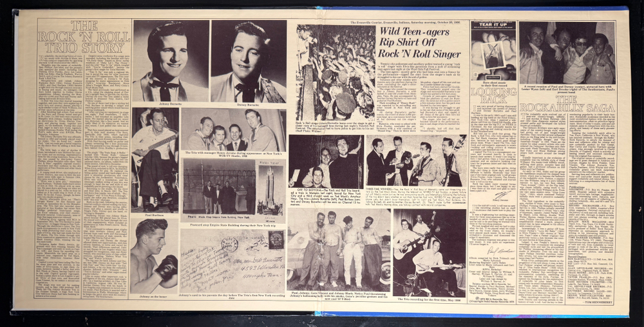The height and width of the screenshot is (327, 644).
Task: Click the Dorsey Burnette portrait photo
Action: [249, 61]
